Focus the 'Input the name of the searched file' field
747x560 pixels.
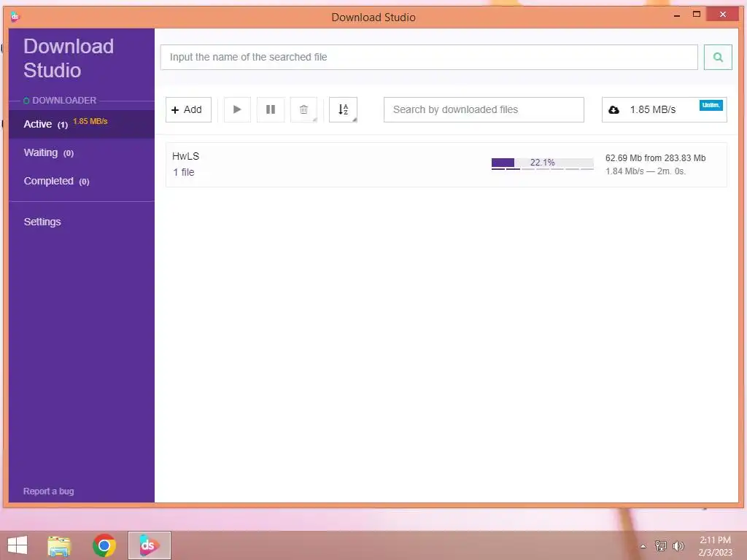point(429,57)
